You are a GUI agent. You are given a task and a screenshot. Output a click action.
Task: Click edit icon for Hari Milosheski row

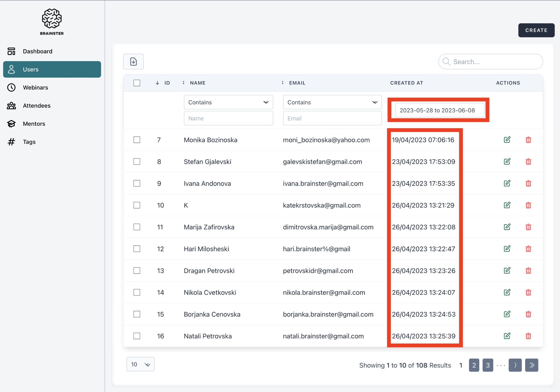pos(507,249)
